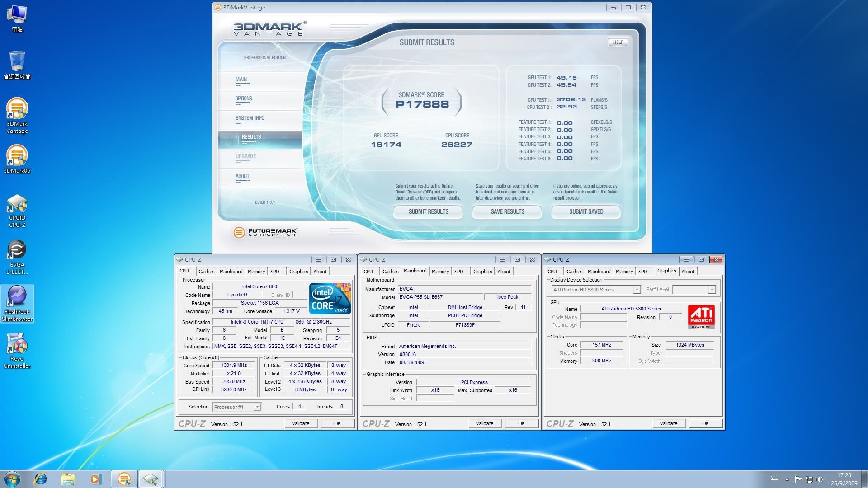Open the Processor #1 selection dropdown
This screenshot has width=868, height=488.
click(x=257, y=407)
